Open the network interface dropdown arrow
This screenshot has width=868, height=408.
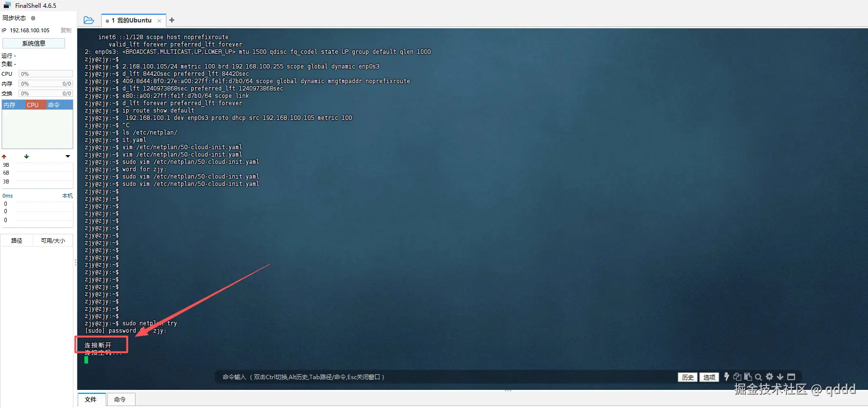coord(68,157)
